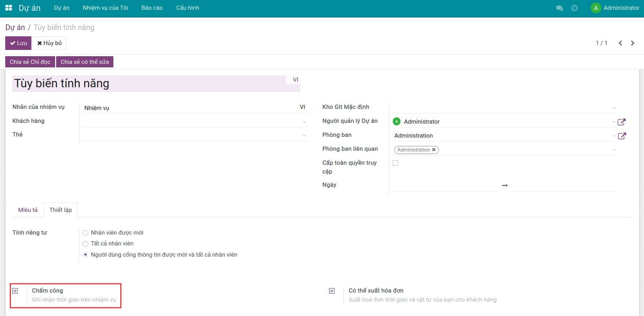Switch to the Miêu tả tab
The height and width of the screenshot is (316, 644).
(28, 210)
